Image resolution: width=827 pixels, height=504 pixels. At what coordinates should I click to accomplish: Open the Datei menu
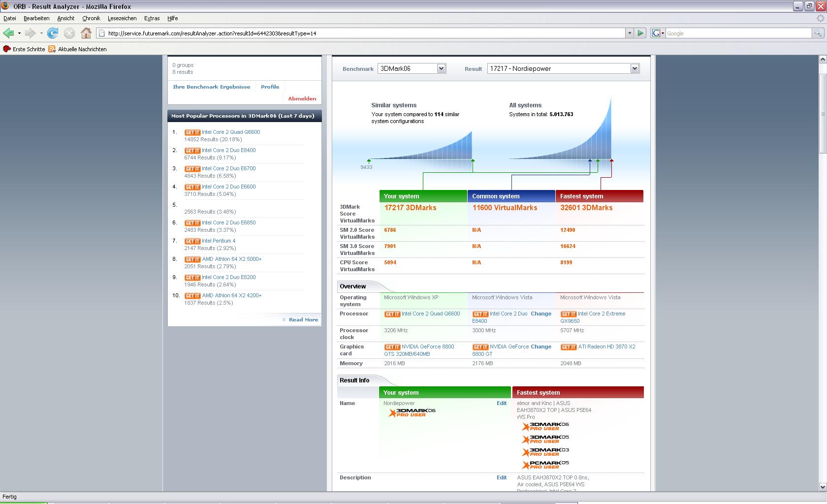(x=10, y=18)
